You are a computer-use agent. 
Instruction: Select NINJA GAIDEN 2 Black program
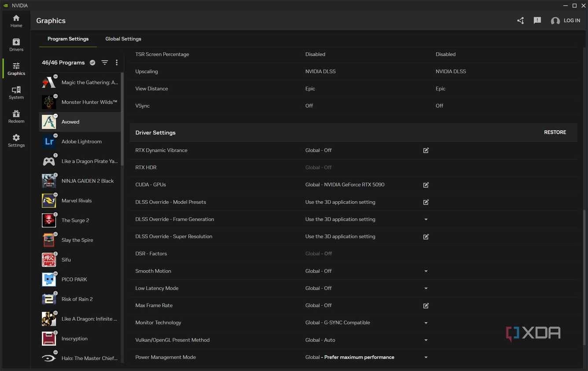(80, 181)
